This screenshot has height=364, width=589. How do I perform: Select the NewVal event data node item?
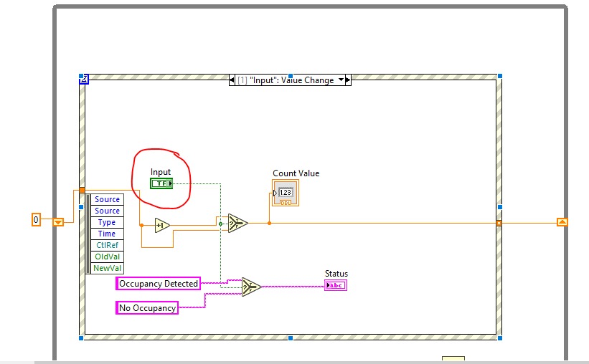coord(107,268)
